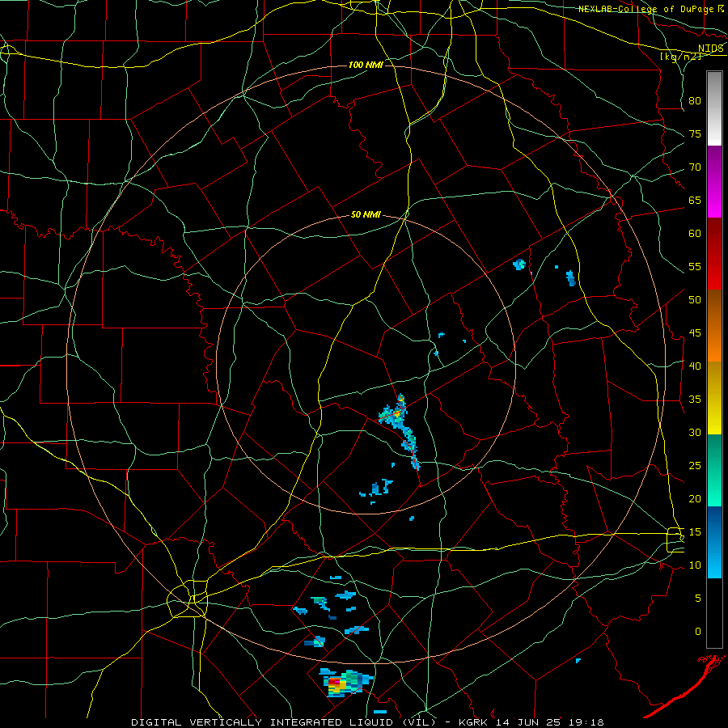Select the green segment of the color scale
The width and height of the screenshot is (728, 728).
click(x=714, y=470)
